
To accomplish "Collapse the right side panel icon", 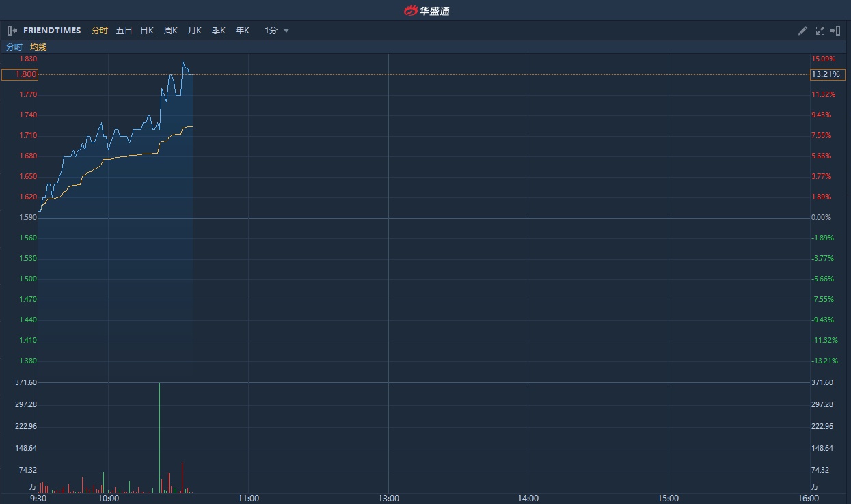I will click(835, 31).
